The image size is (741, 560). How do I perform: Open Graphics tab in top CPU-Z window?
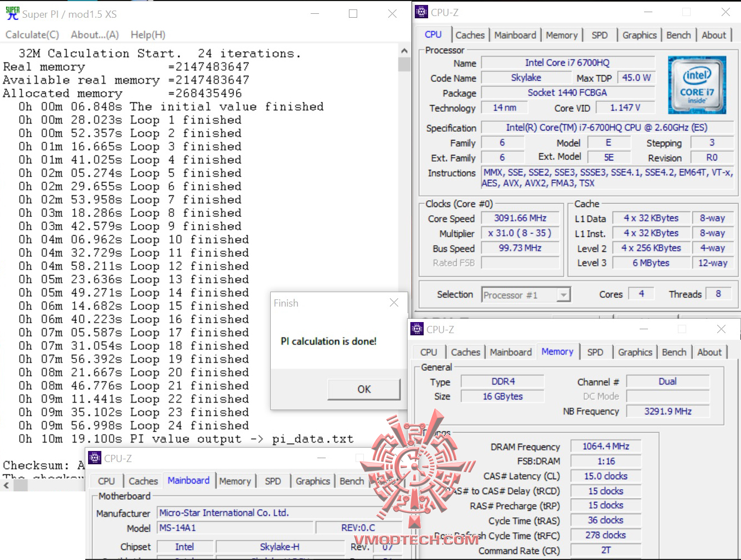click(639, 35)
